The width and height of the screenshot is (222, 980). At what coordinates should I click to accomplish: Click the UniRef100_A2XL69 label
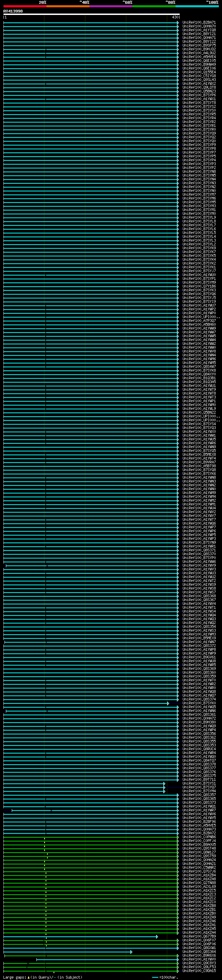tap(199, 886)
